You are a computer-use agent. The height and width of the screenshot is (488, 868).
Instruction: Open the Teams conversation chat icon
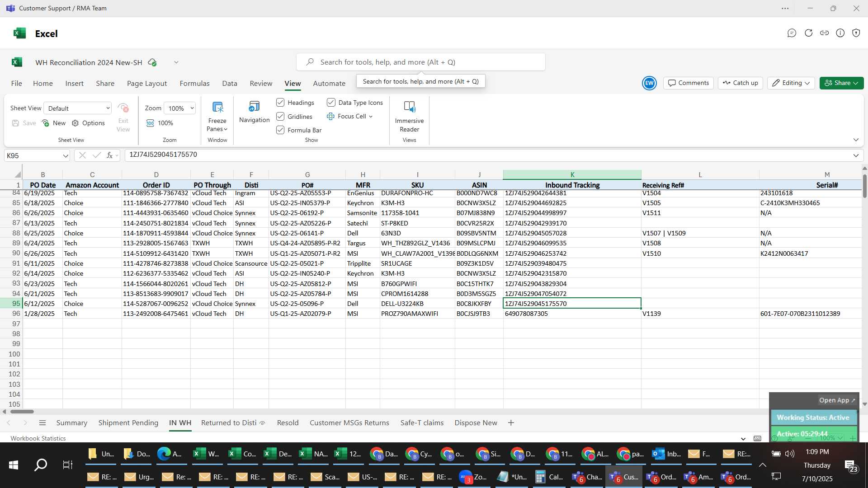point(792,33)
